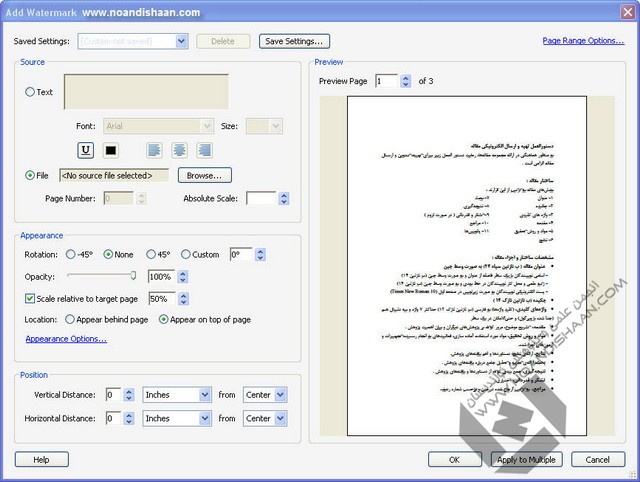The height and width of the screenshot is (482, 640).
Task: Open the Page Range Options link
Action: click(583, 41)
